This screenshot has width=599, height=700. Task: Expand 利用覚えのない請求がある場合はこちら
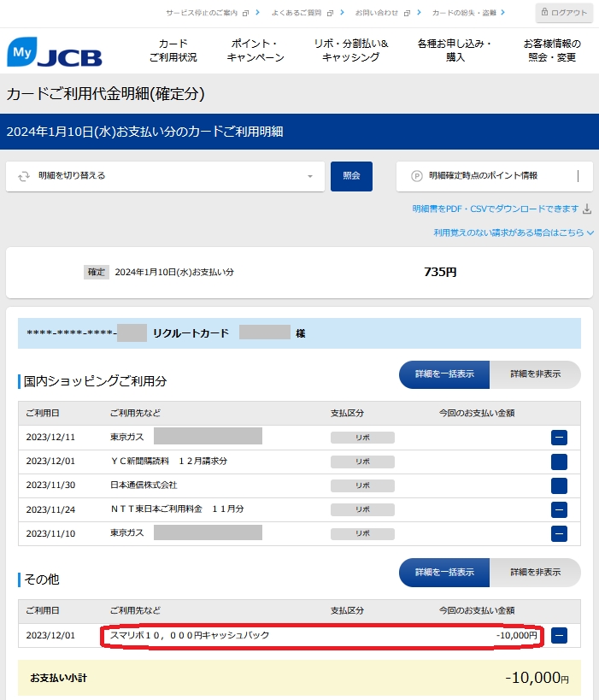[x=514, y=232]
